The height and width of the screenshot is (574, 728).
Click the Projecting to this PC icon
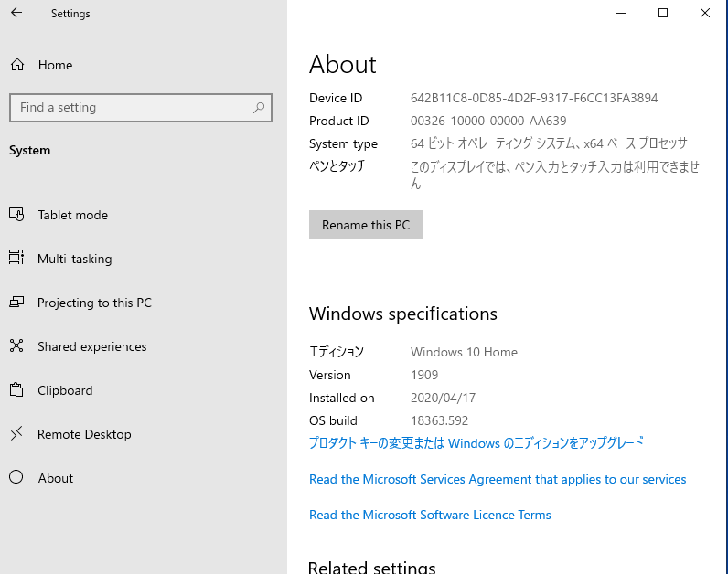pyautogui.click(x=16, y=302)
